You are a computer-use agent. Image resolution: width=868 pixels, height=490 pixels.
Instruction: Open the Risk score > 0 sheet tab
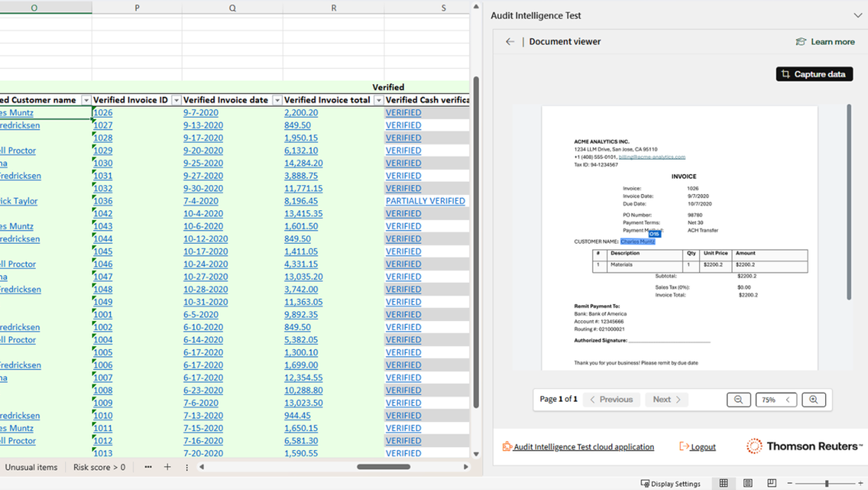(x=99, y=467)
